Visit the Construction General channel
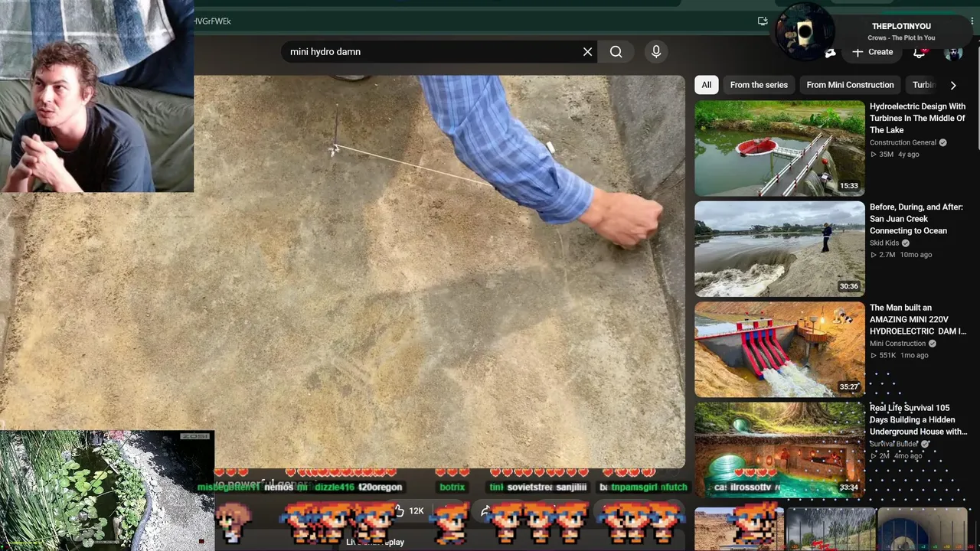The height and width of the screenshot is (551, 980). [x=903, y=142]
